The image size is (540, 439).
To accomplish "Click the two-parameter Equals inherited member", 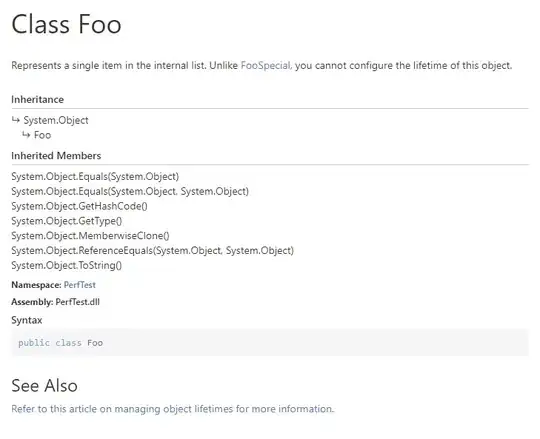I will click(130, 191).
